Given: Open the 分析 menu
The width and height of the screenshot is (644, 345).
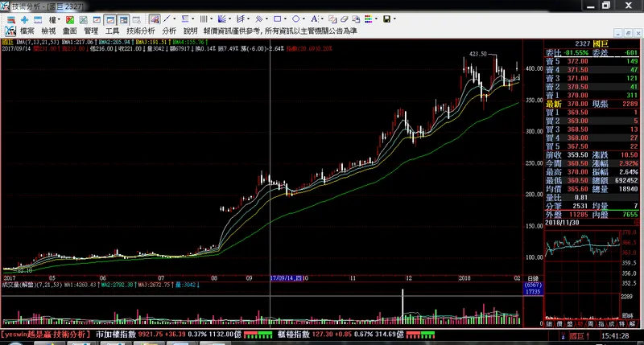Looking at the screenshot, I should [169, 31].
